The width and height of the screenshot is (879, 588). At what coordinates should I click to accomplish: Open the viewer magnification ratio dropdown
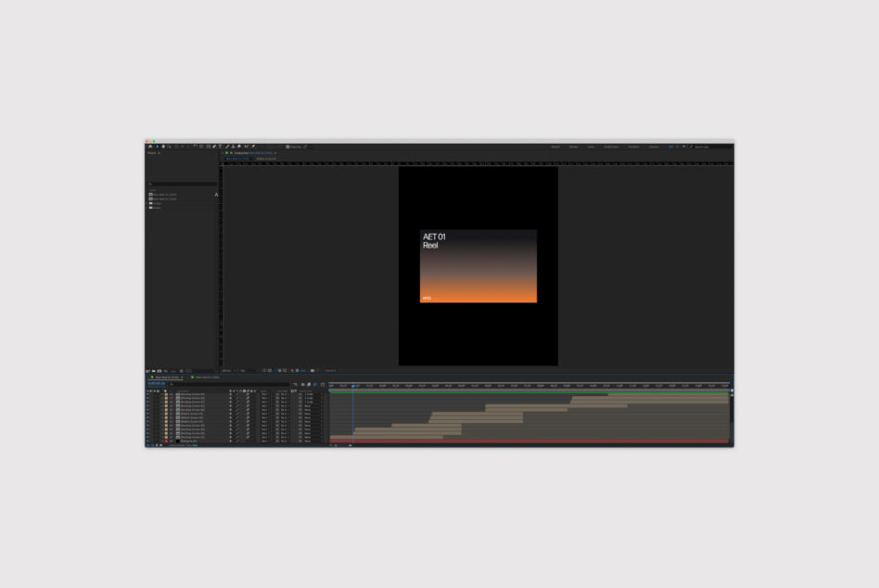(x=228, y=370)
